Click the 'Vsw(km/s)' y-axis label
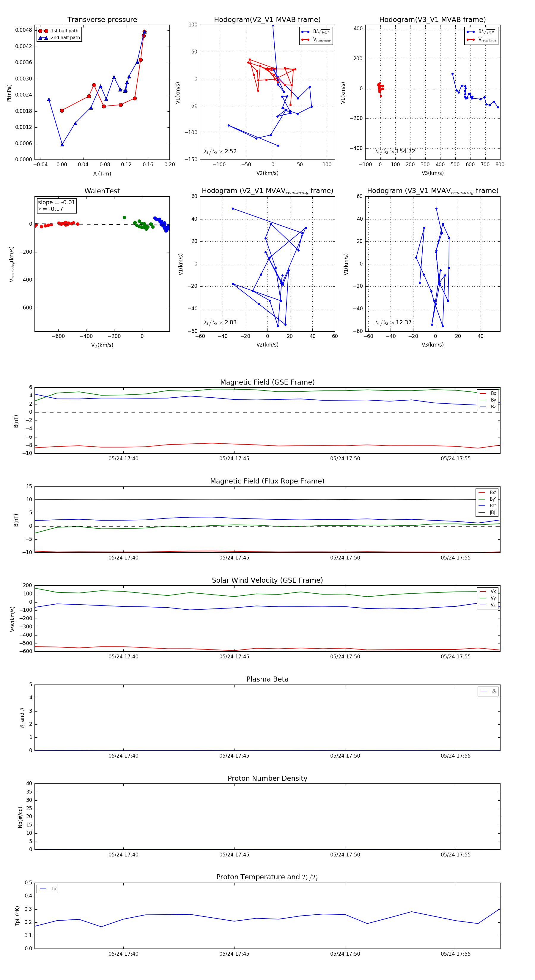Image resolution: width=535 pixels, height=980 pixels. (12, 619)
